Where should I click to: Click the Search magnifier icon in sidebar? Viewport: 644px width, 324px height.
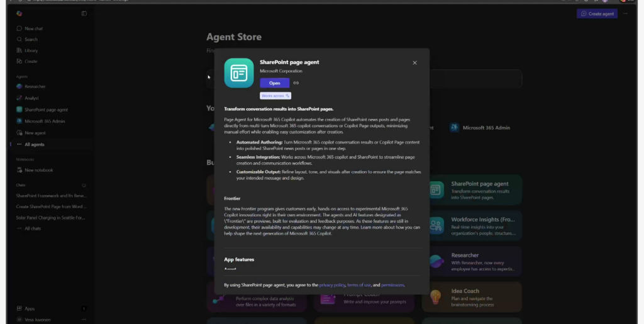[19, 40]
